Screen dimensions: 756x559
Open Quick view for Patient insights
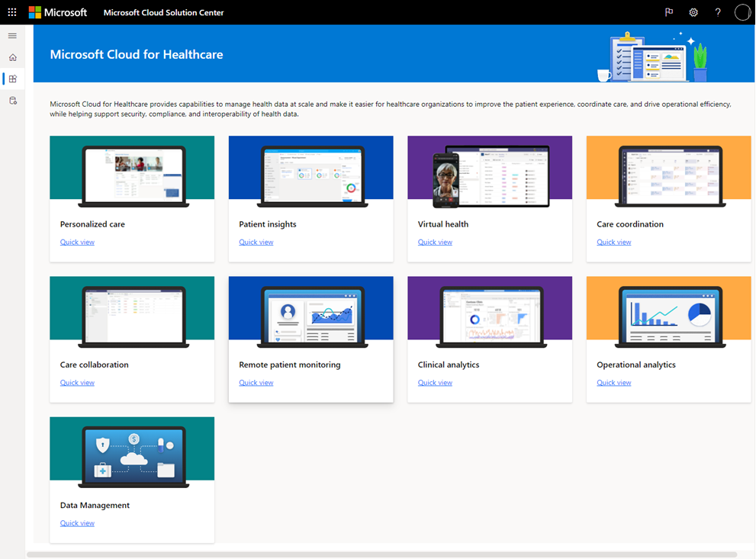coord(256,242)
